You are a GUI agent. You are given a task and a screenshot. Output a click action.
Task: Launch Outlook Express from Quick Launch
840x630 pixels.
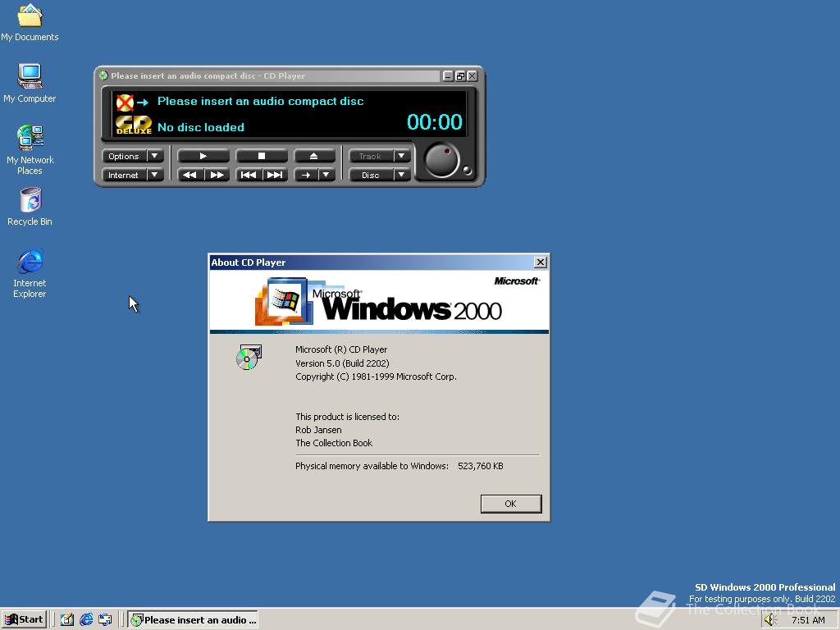[x=106, y=620]
